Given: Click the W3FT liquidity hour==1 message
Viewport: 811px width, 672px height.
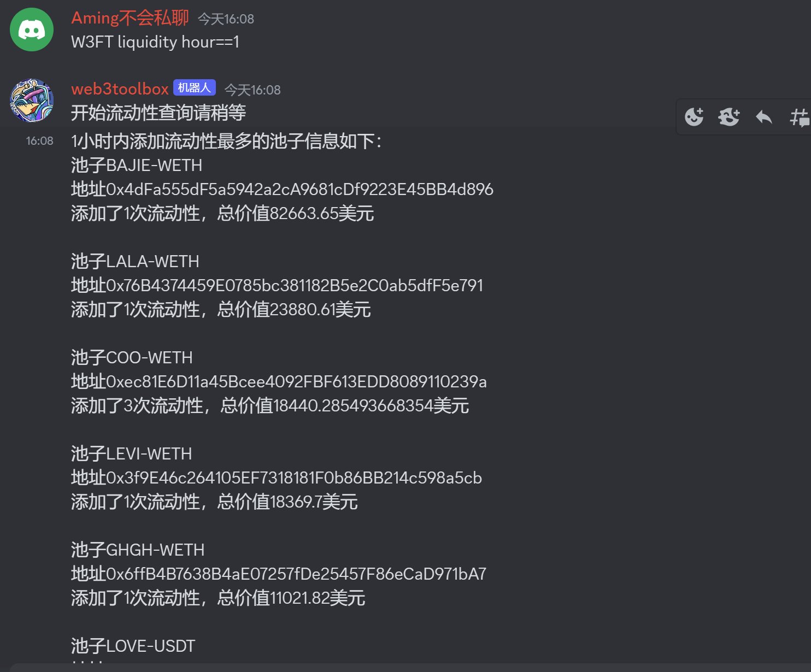Looking at the screenshot, I should [155, 42].
